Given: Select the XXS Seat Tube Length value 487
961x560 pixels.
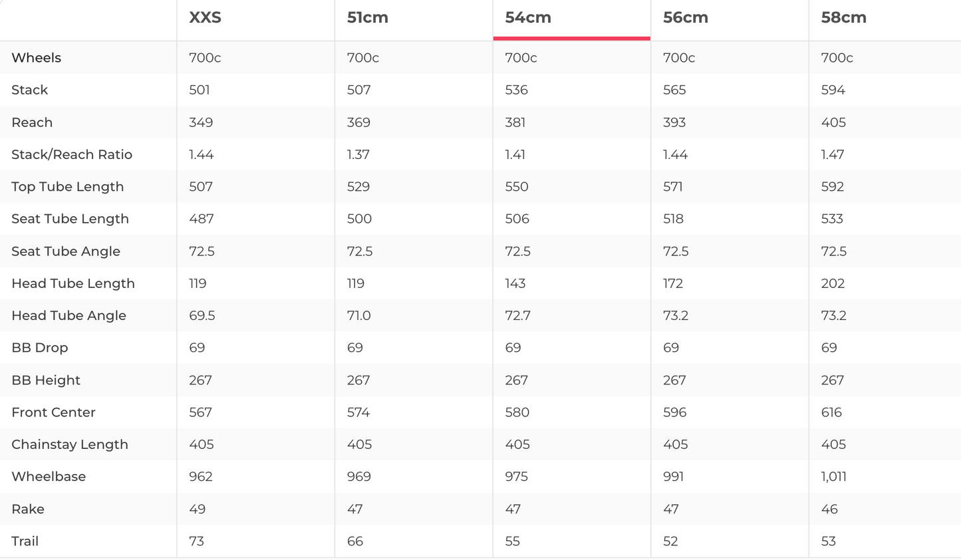Looking at the screenshot, I should click(x=201, y=219).
